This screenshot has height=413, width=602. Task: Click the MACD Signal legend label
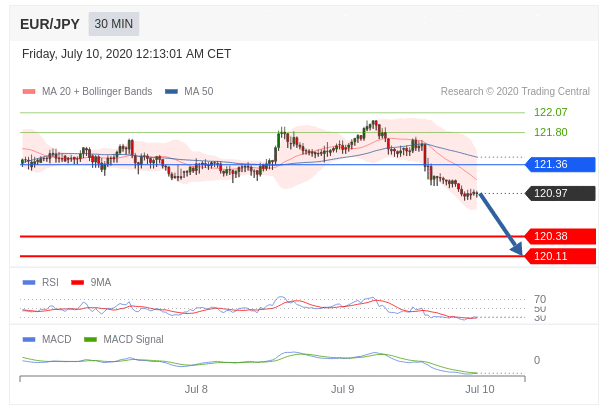(x=133, y=339)
